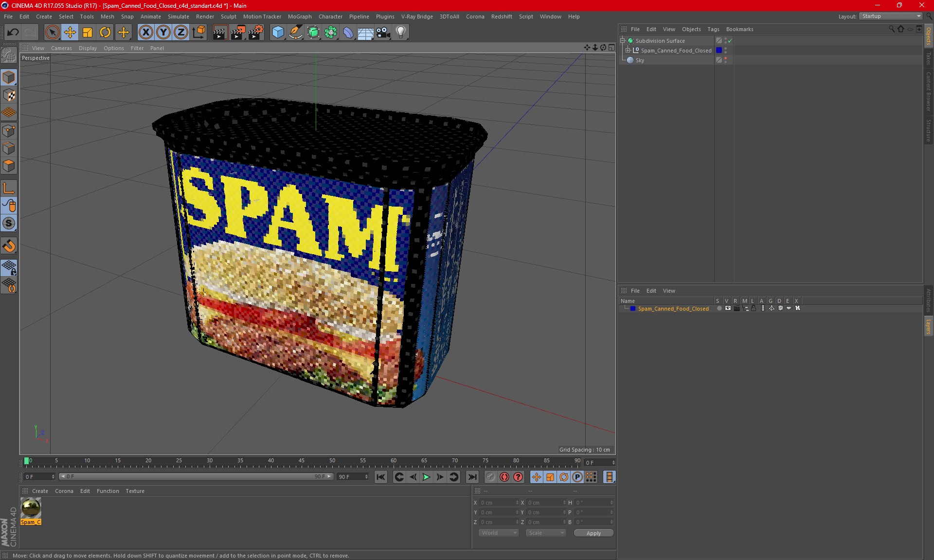The width and height of the screenshot is (934, 560).
Task: Open render settings icon
Action: coord(256,33)
